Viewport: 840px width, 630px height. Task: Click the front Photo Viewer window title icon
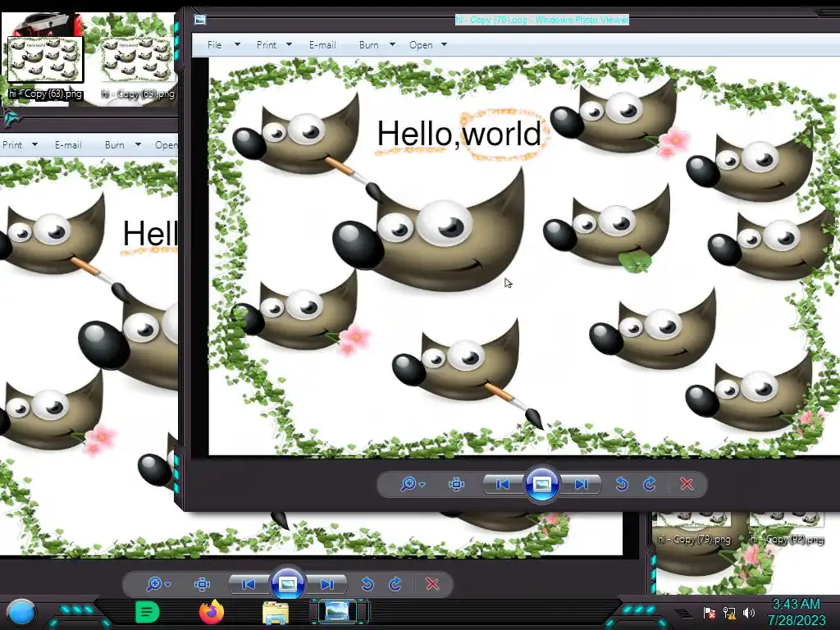(x=200, y=20)
